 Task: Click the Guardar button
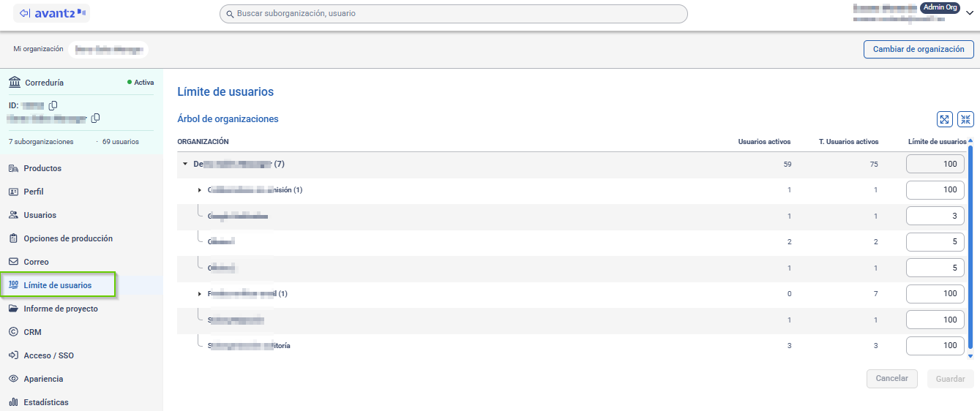tap(950, 379)
